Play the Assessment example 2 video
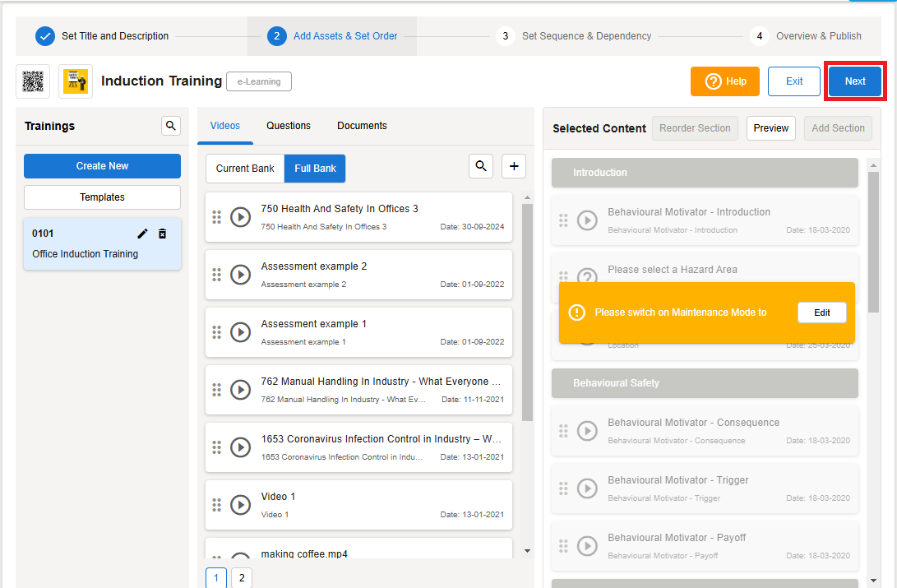897x588 pixels. click(240, 275)
